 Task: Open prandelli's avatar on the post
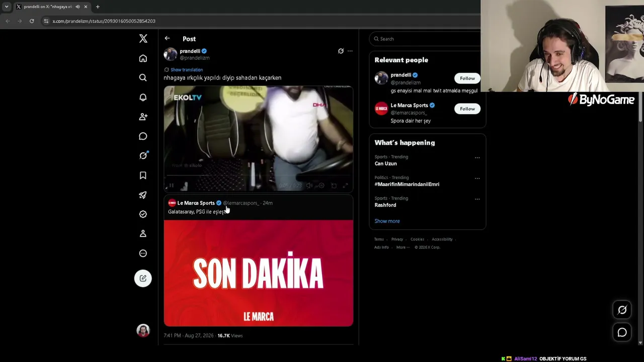(x=171, y=54)
